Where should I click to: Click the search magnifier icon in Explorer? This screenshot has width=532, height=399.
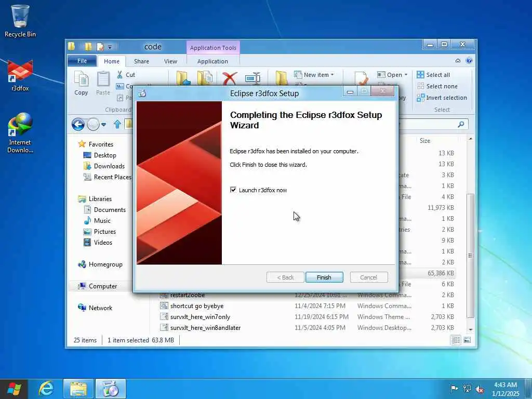[461, 124]
